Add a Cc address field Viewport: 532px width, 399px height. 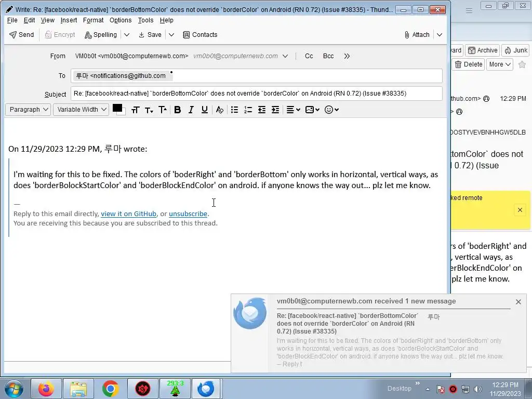tap(309, 56)
